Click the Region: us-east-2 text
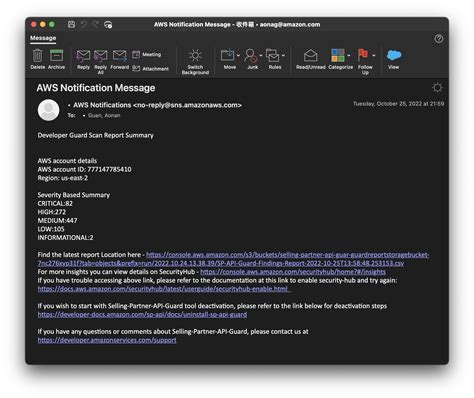This screenshot has height=398, width=474. coord(63,178)
